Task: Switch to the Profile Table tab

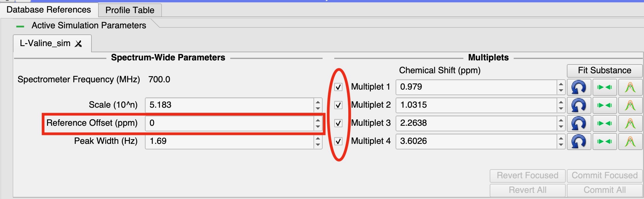Action: click(x=130, y=10)
